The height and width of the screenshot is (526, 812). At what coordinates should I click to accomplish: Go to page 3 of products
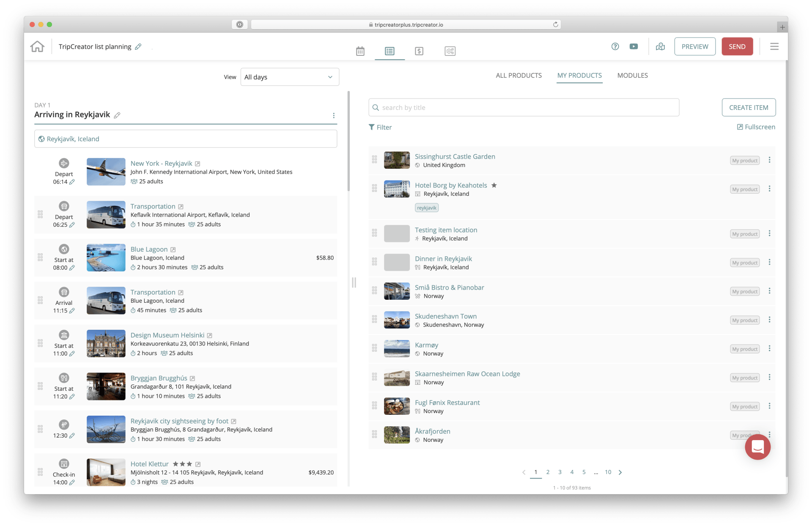(x=560, y=472)
